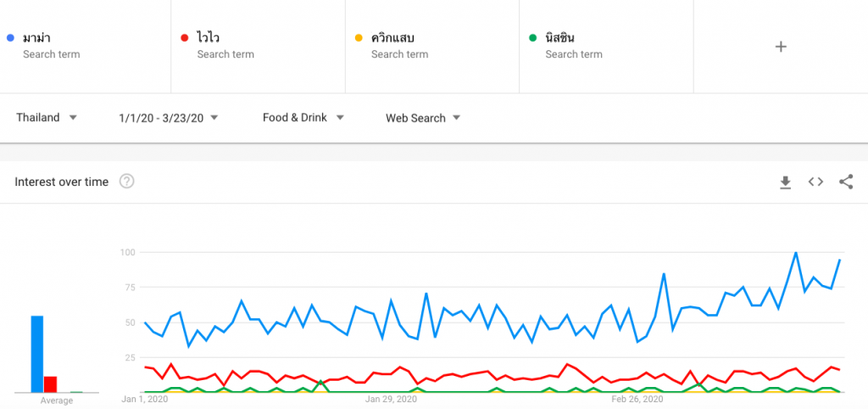Click the blue line peak at 100
This screenshot has height=409, width=868.
tap(795, 253)
